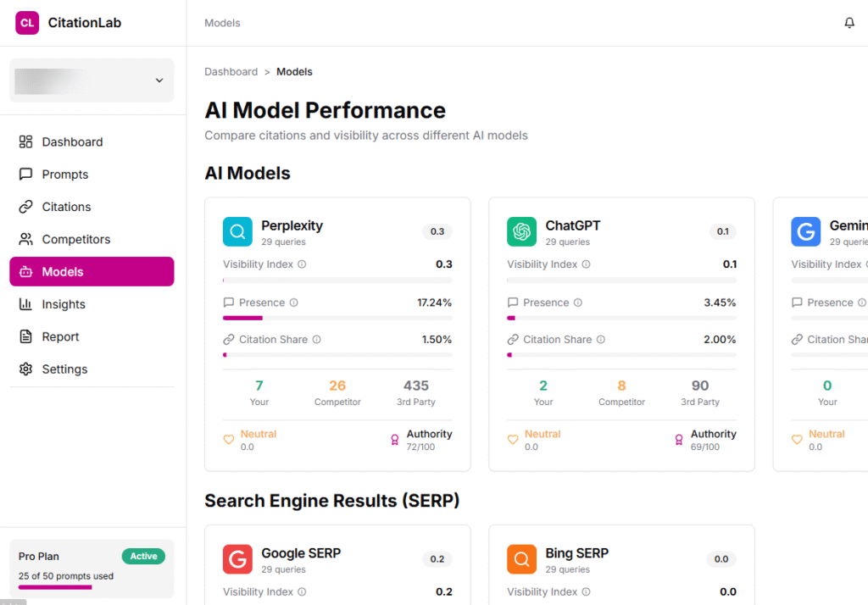
Task: Click the Gemini model logo icon
Action: point(805,231)
